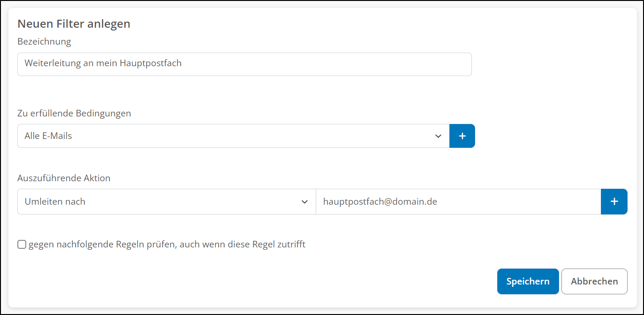This screenshot has height=315, width=644.
Task: Click the plus icon next to the email address
Action: coord(614,201)
